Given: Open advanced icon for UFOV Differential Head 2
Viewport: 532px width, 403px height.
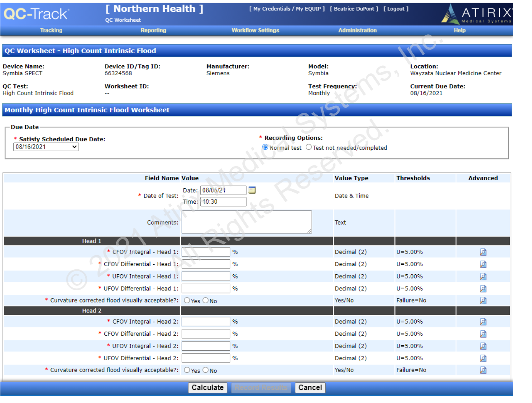Looking at the screenshot, I should (x=483, y=358).
